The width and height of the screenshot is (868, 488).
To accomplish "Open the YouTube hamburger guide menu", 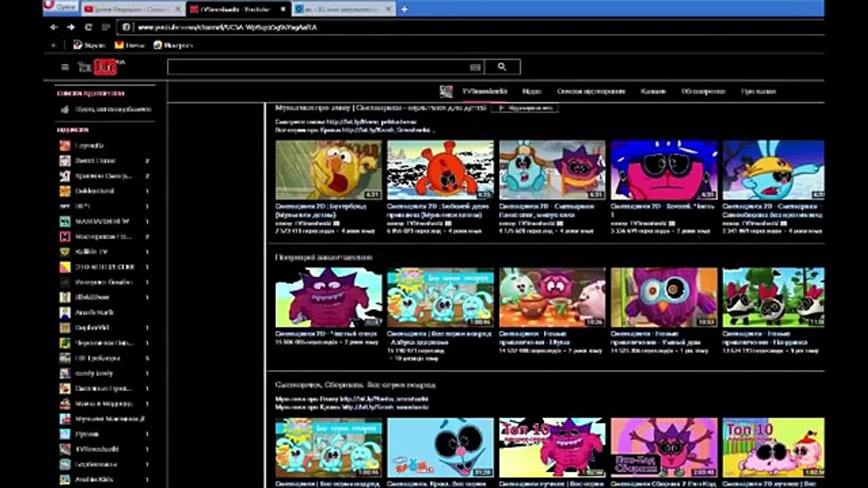I will [x=65, y=67].
